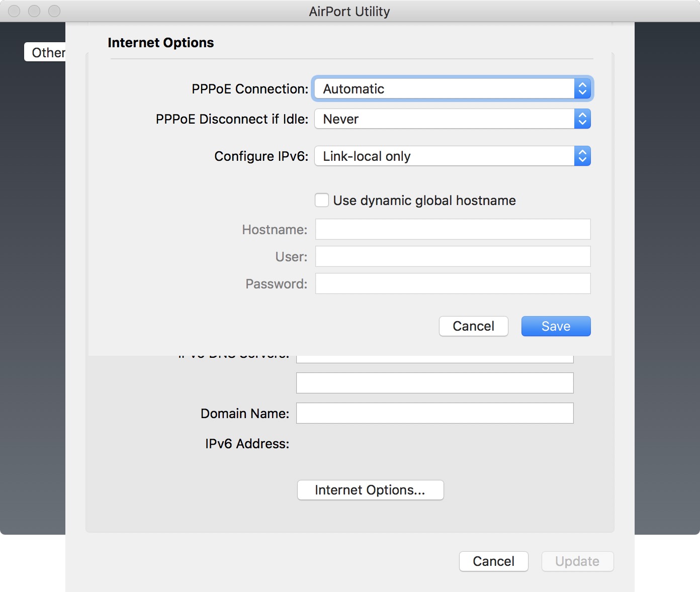Zoom the AirPort Utility window
The width and height of the screenshot is (700, 592).
coord(54,11)
